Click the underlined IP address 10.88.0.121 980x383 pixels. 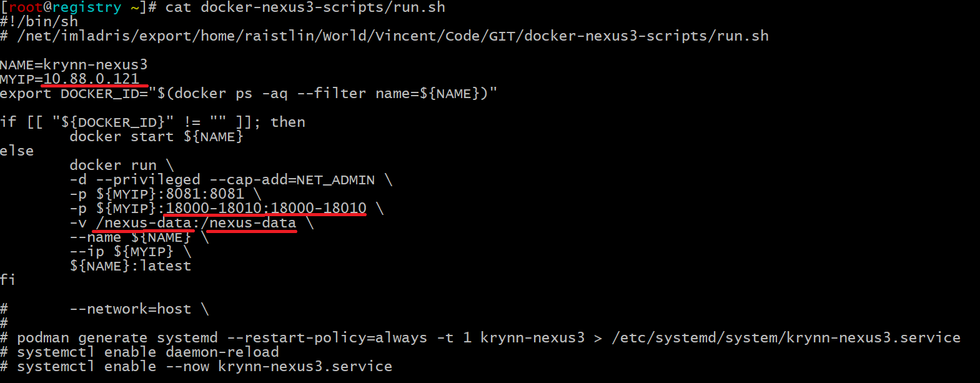click(x=91, y=79)
